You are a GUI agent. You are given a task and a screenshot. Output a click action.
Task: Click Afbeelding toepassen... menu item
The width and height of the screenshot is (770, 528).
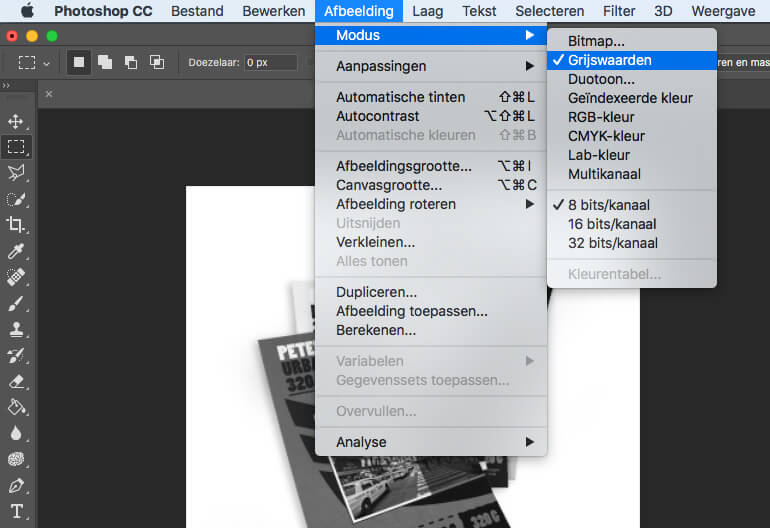(431, 311)
